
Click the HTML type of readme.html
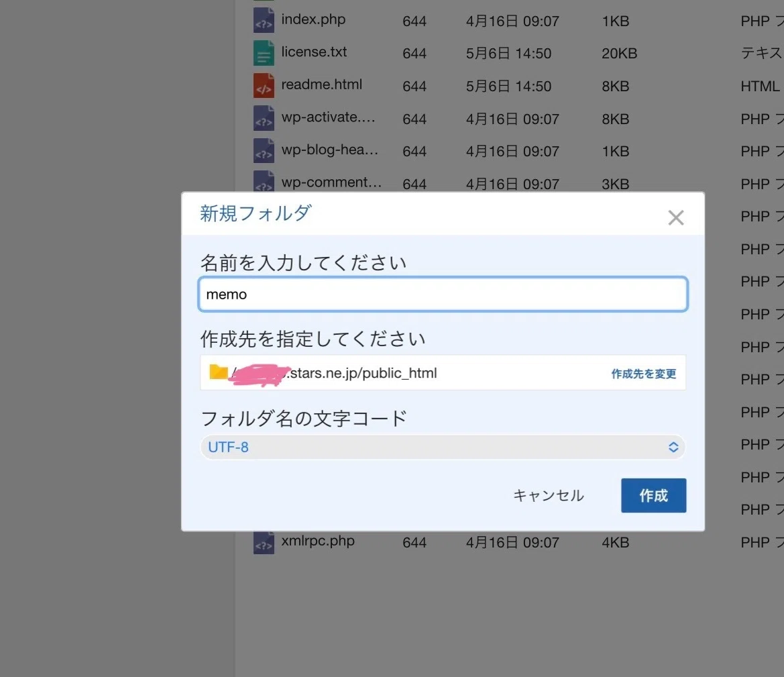coord(760,86)
